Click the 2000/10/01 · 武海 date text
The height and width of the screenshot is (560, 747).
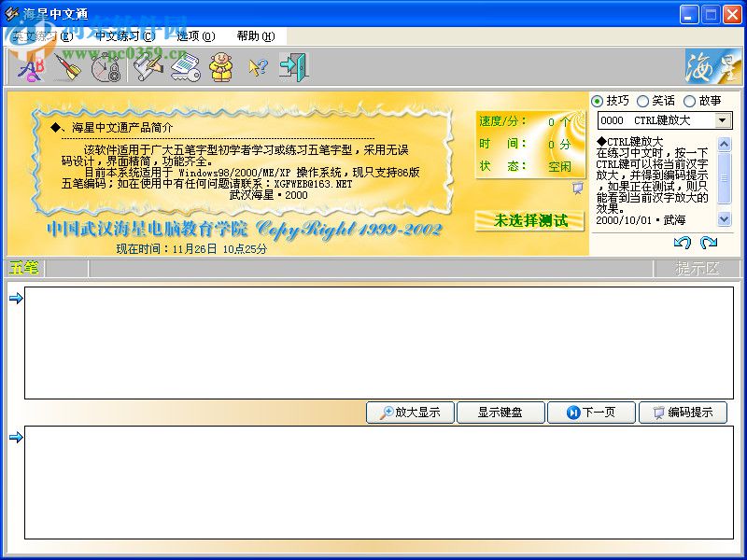(641, 219)
